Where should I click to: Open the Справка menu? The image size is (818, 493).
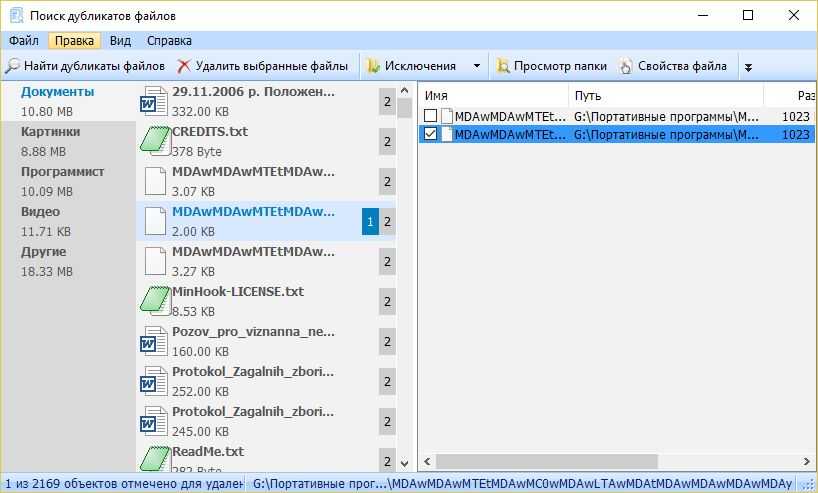click(x=169, y=41)
